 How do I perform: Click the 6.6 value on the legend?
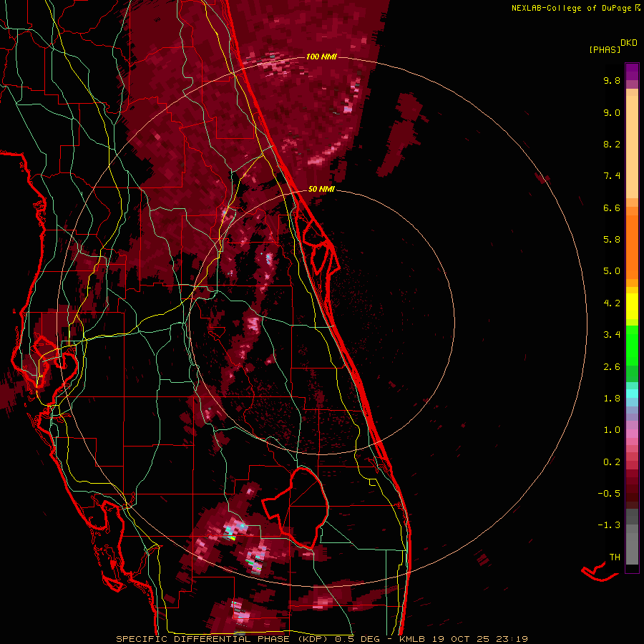pyautogui.click(x=612, y=208)
